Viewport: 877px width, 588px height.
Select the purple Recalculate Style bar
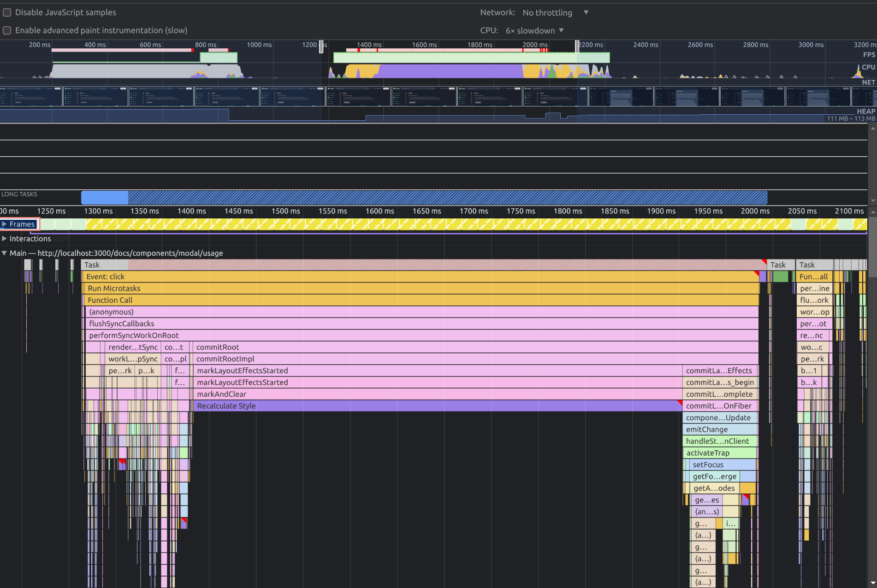coord(438,406)
